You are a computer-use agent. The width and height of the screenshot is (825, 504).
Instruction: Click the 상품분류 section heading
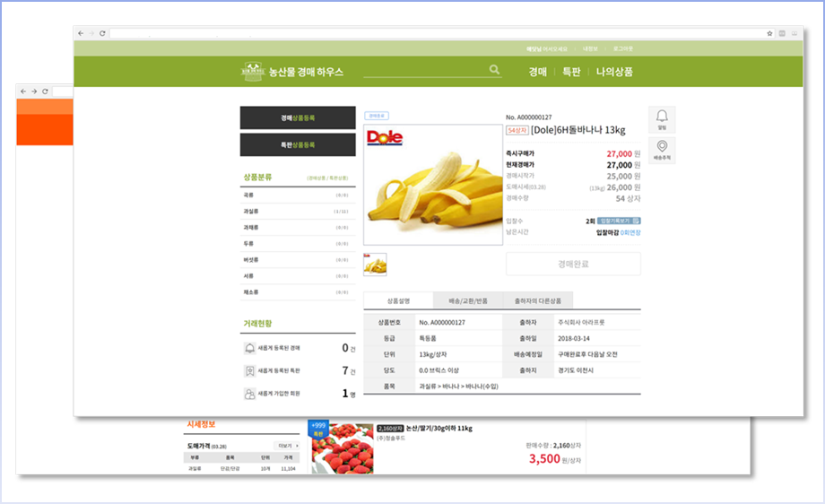tap(258, 178)
